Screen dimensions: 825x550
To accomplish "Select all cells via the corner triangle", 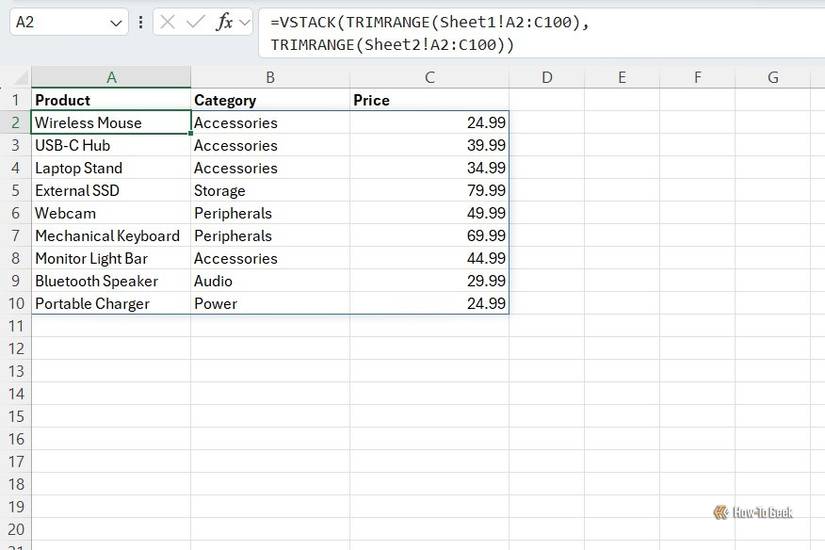I will 20,78.
